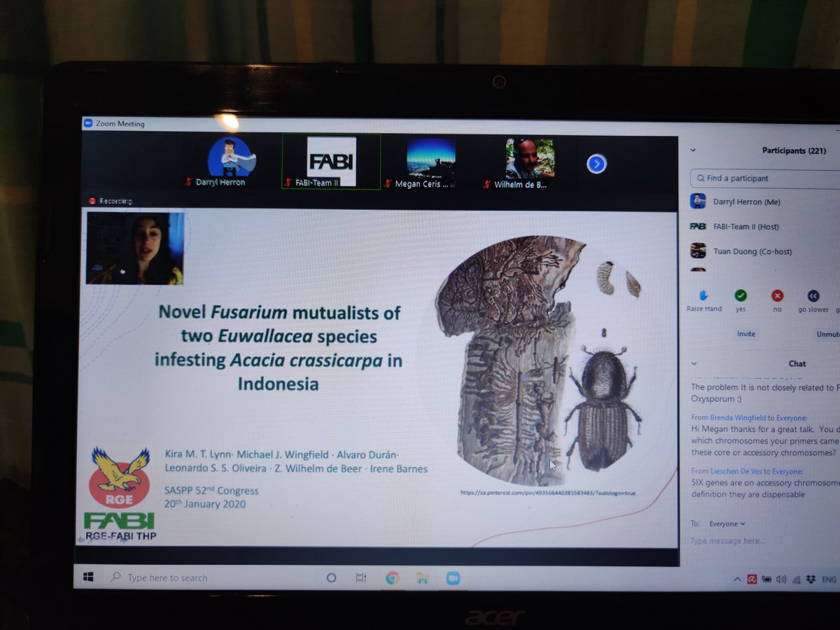Open the "To: Everyone" chat recipient dropdown
Screen dimensions: 840x630
click(x=726, y=523)
